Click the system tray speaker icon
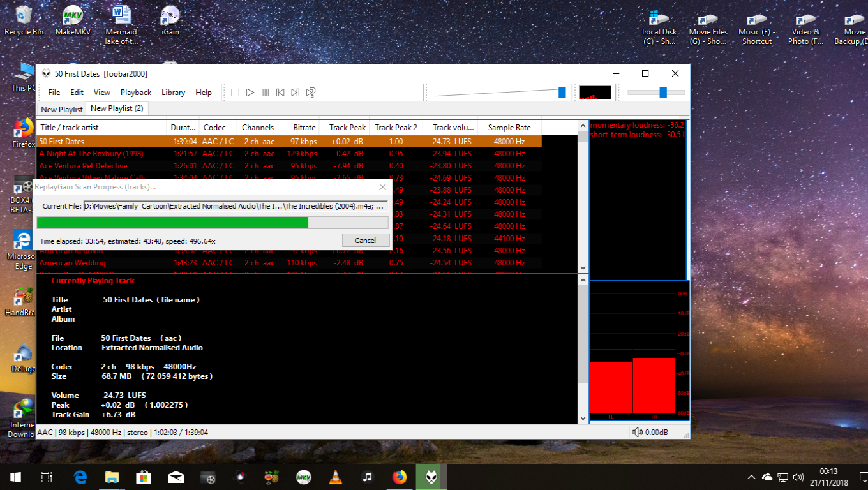868x490 pixels. tap(798, 477)
